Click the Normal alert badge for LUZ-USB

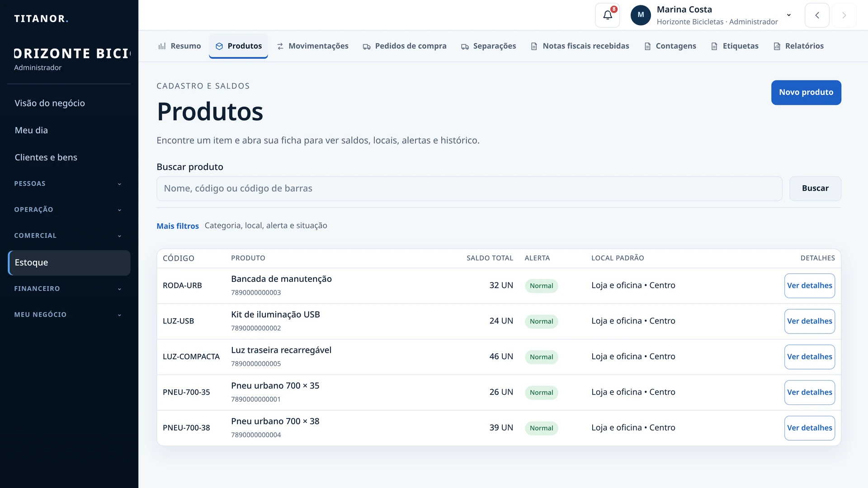tap(541, 321)
